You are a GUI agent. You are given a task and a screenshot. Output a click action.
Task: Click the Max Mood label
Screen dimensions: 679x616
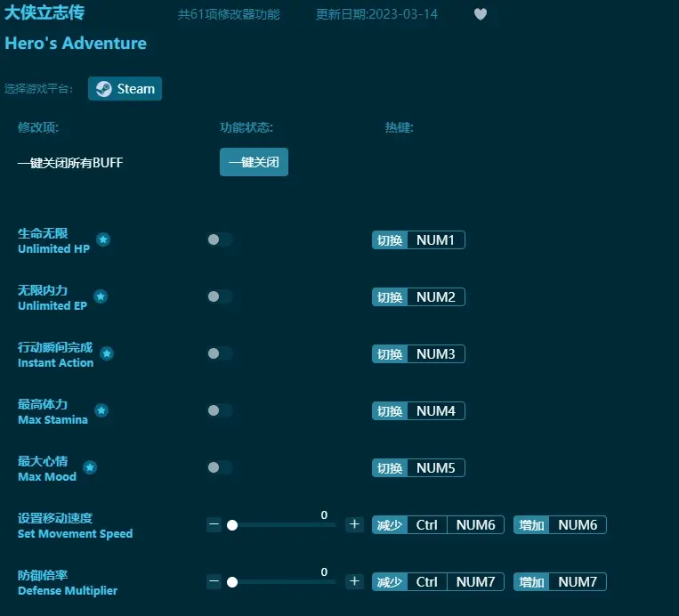pos(47,476)
